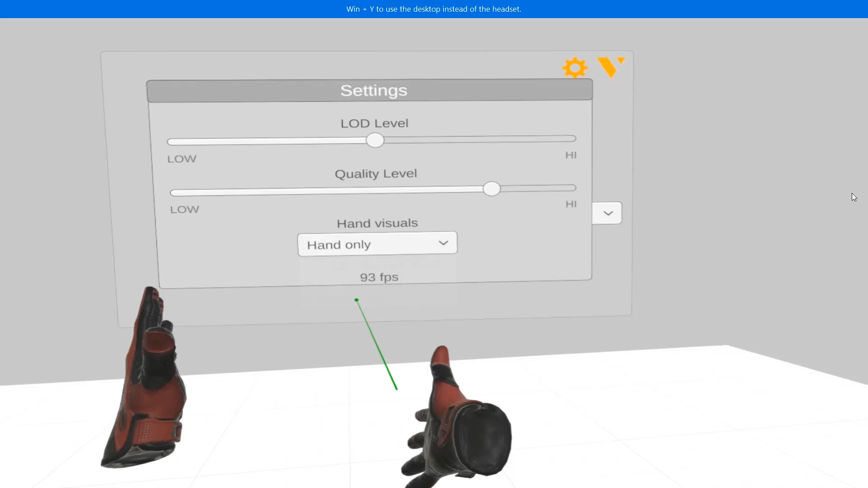
Task: Set LOD Level slider near HI end
Action: pyautogui.click(x=565, y=139)
